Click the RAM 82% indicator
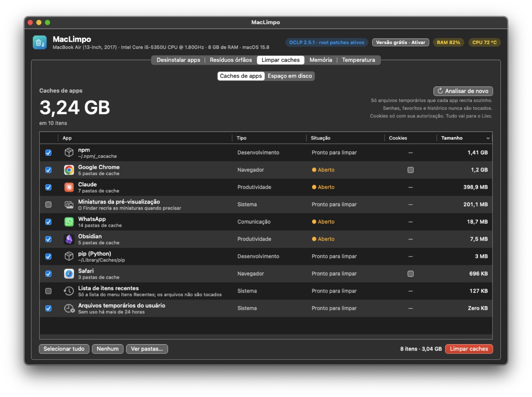The image size is (532, 397). click(x=448, y=43)
